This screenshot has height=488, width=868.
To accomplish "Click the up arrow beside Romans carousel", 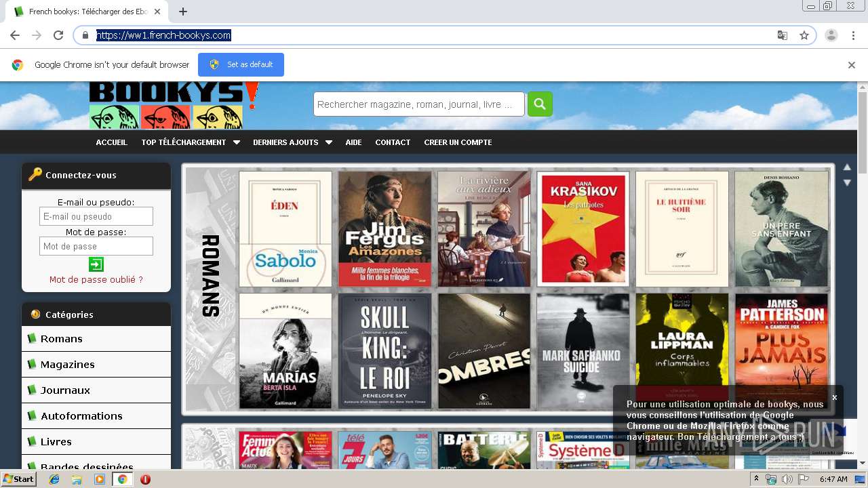I will click(x=847, y=167).
